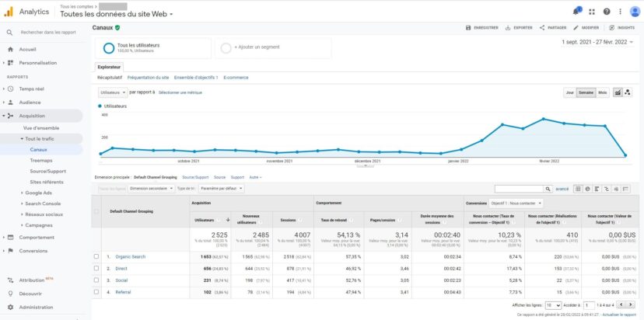This screenshot has width=644, height=320.
Task: Select the comparison view icon
Action: click(607, 189)
